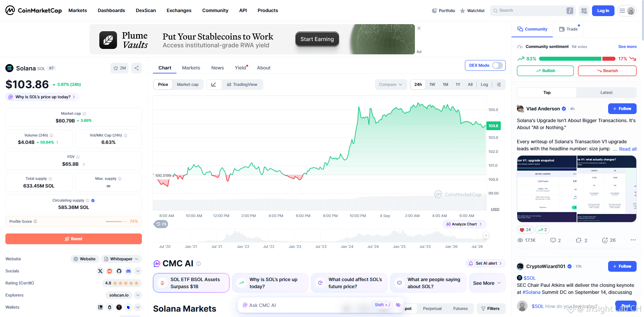Toggle DEX Mode switch
Image resolution: width=644 pixels, height=317 pixels.
point(497,65)
